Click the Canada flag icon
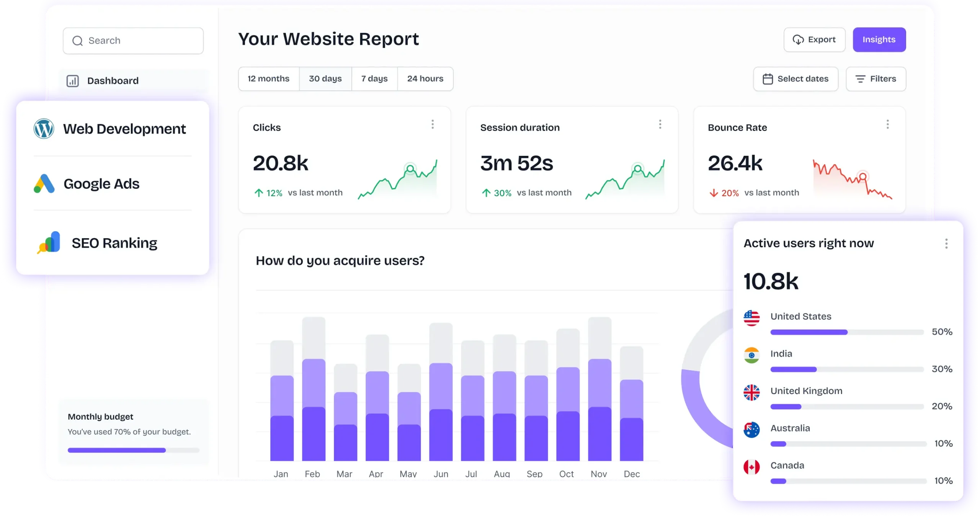 click(x=751, y=467)
